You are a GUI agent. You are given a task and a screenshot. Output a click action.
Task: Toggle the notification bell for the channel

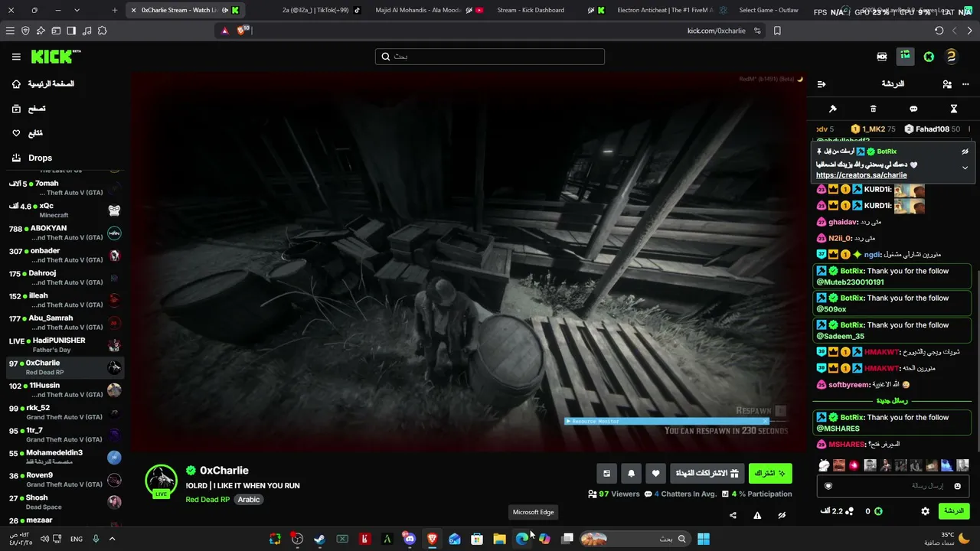631,474
